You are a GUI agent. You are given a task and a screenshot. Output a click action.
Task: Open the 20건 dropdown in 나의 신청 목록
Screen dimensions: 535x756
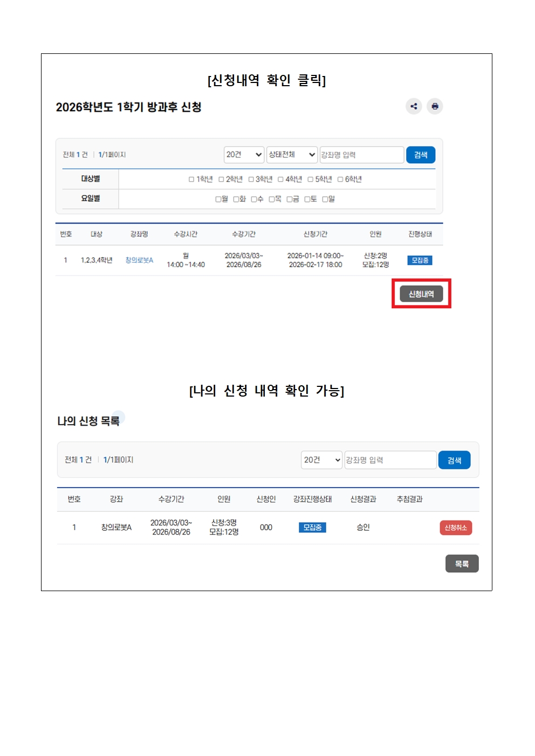(321, 460)
